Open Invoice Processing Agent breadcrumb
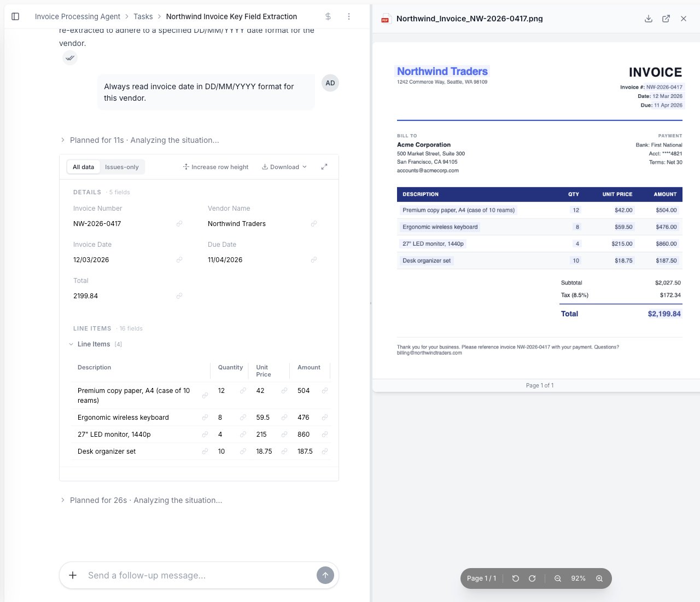This screenshot has height=602, width=700. click(x=78, y=16)
